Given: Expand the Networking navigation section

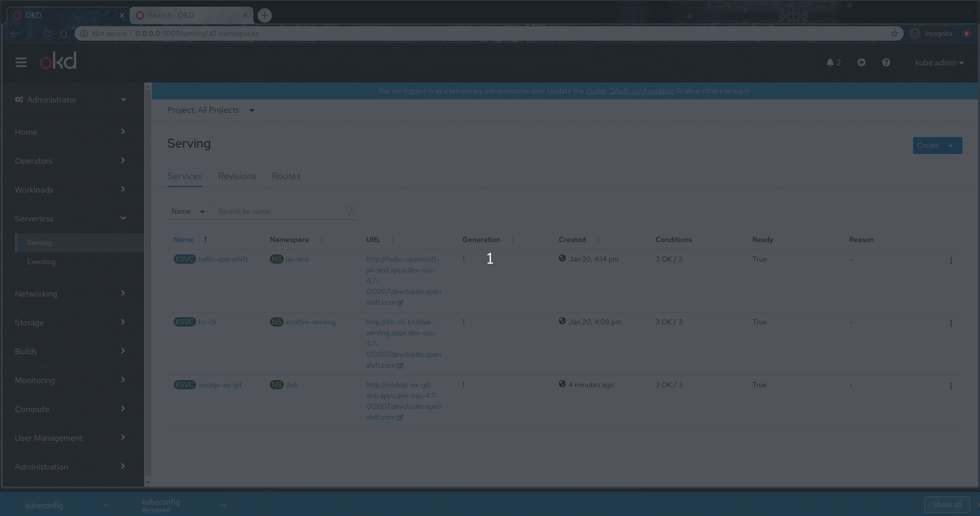Looking at the screenshot, I should coord(71,294).
